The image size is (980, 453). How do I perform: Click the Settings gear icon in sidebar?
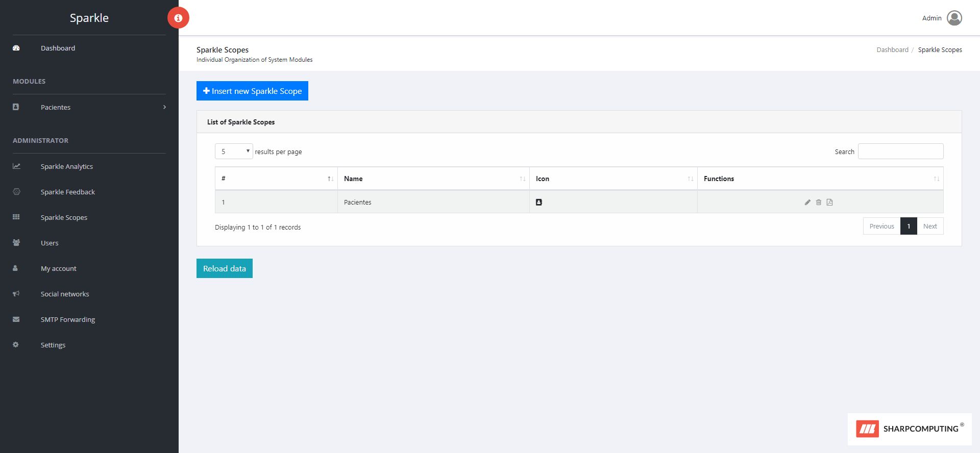(x=16, y=345)
